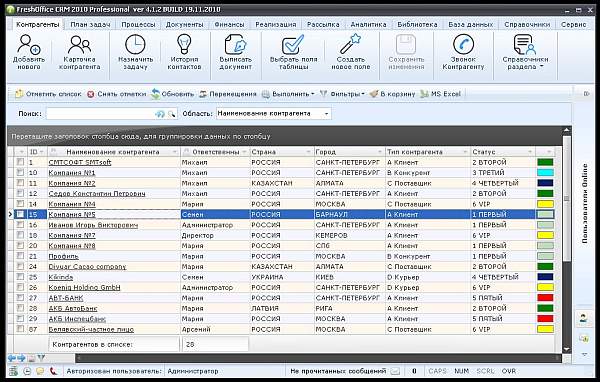The height and width of the screenshot is (382, 600).
Task: Open the Статус column filter dropdown
Action: point(530,152)
